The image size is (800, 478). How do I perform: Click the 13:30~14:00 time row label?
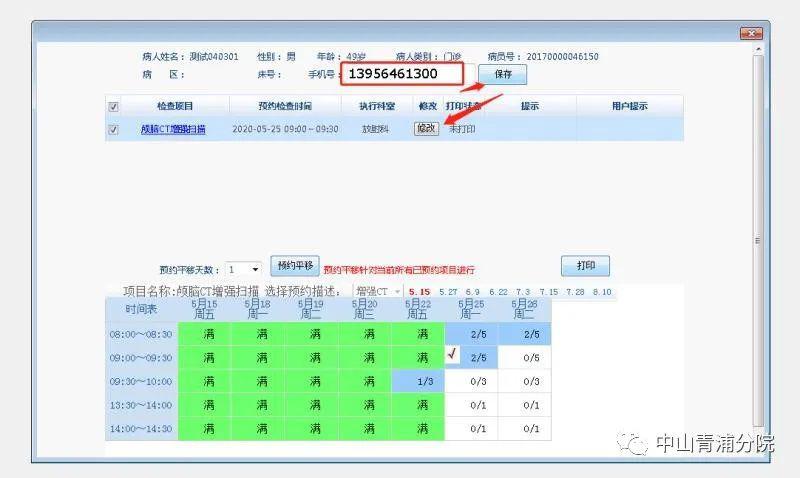(141, 405)
